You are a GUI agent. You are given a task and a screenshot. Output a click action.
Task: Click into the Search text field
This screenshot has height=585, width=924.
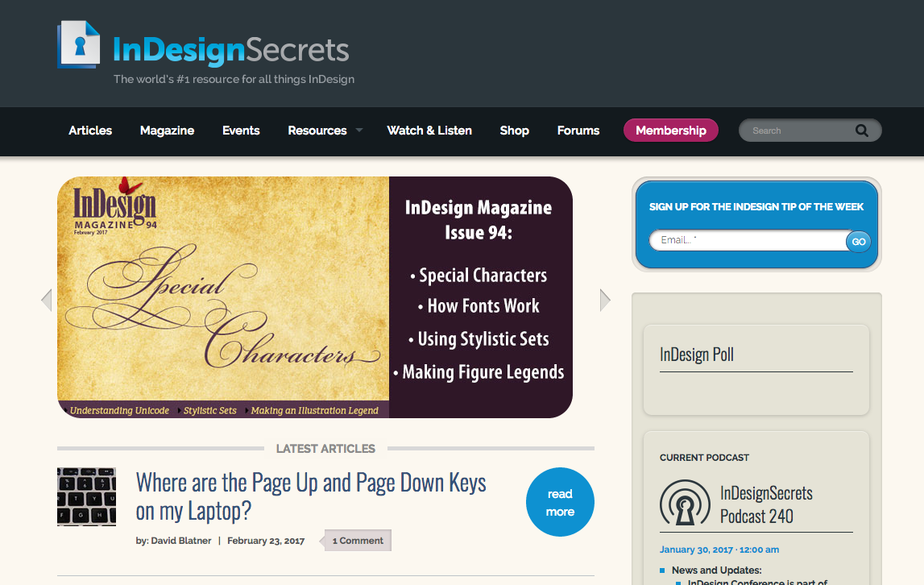(798, 131)
